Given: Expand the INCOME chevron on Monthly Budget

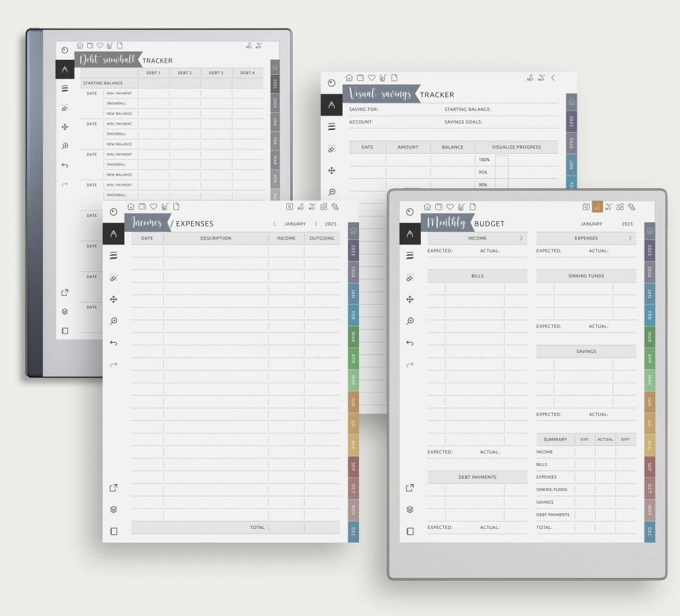Looking at the screenshot, I should coord(521,238).
